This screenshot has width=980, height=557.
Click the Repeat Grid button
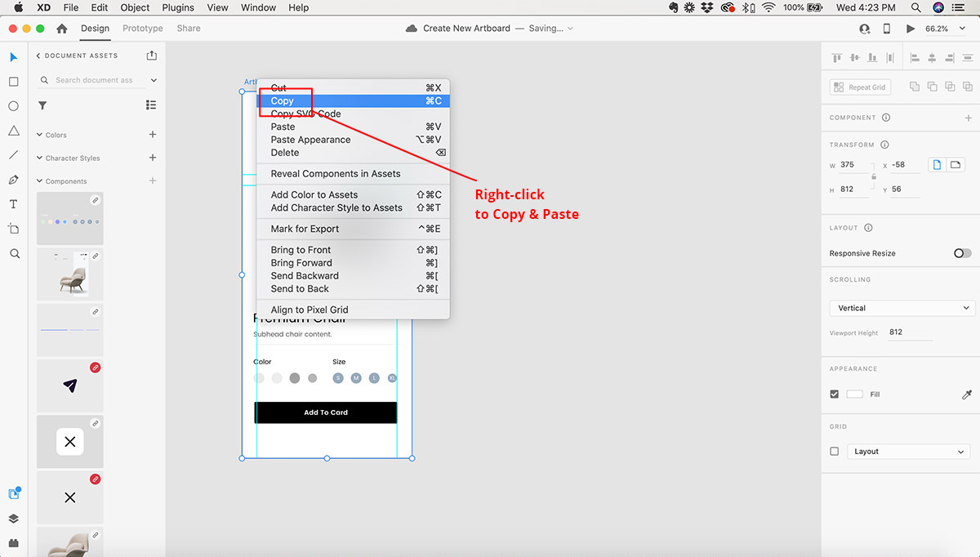click(860, 87)
